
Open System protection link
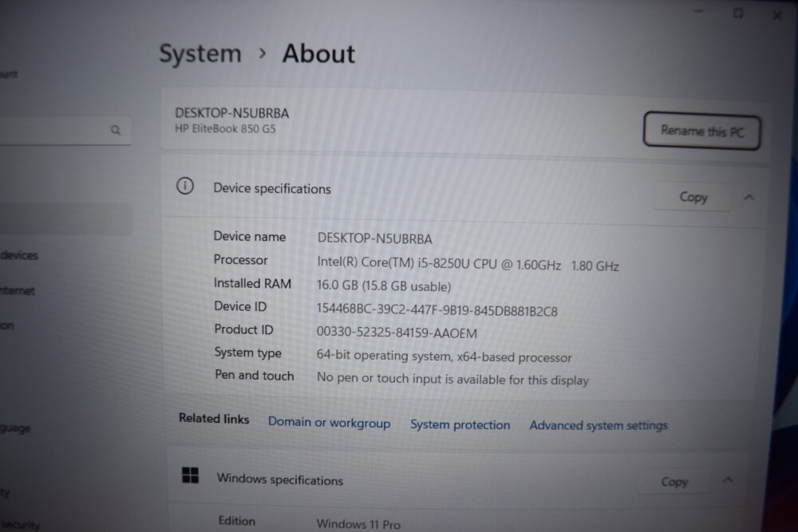point(460,424)
